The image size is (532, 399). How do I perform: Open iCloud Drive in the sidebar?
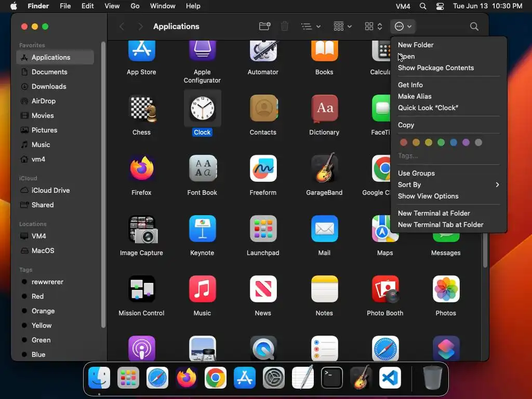[x=55, y=190]
